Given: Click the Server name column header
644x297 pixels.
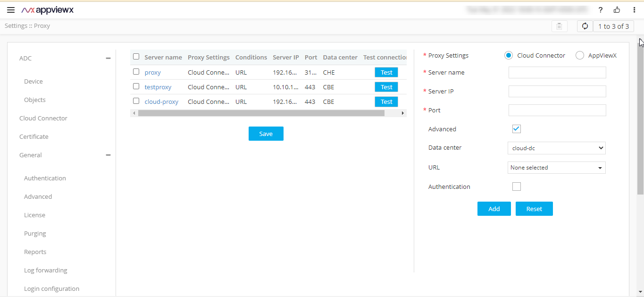Looking at the screenshot, I should [x=163, y=57].
